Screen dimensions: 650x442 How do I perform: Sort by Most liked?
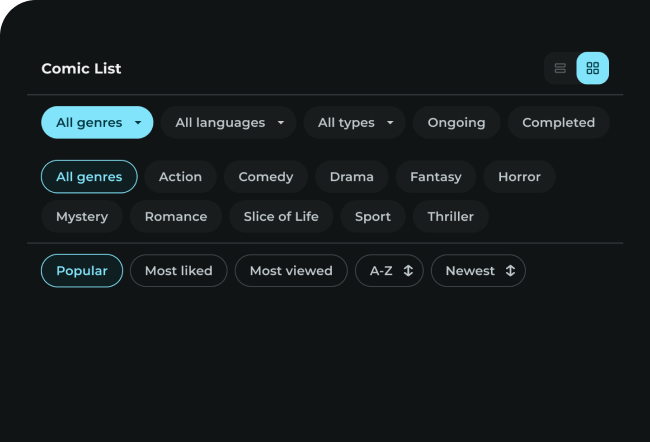[178, 271]
